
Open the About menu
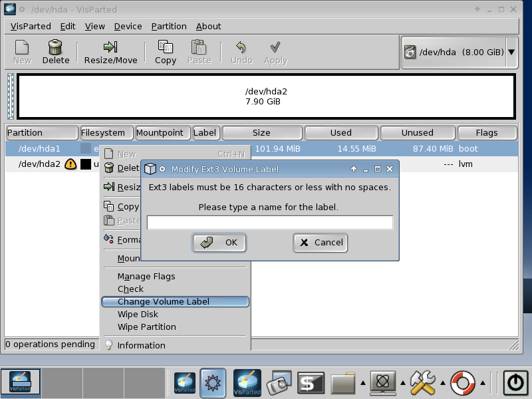coord(208,27)
